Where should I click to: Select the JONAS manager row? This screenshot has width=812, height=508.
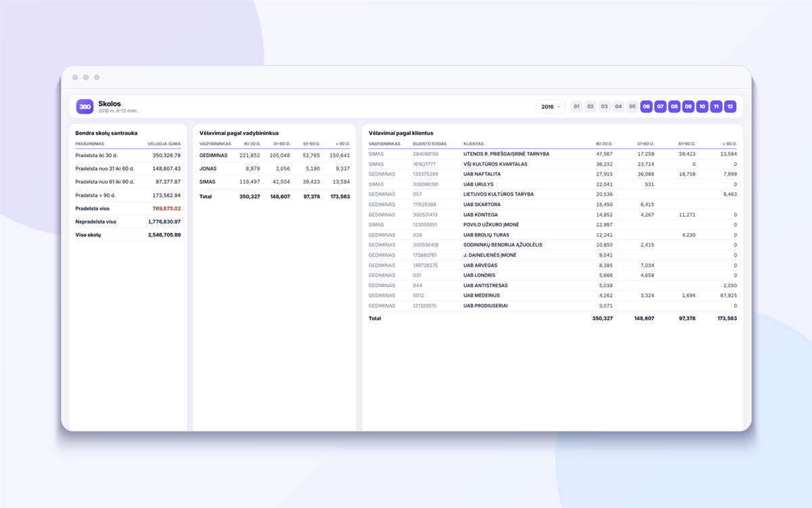click(275, 169)
